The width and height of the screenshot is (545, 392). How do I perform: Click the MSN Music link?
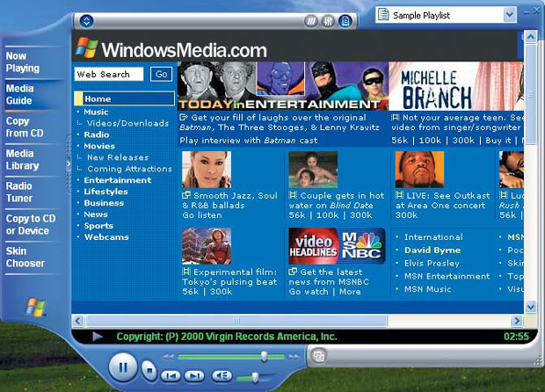point(427,289)
